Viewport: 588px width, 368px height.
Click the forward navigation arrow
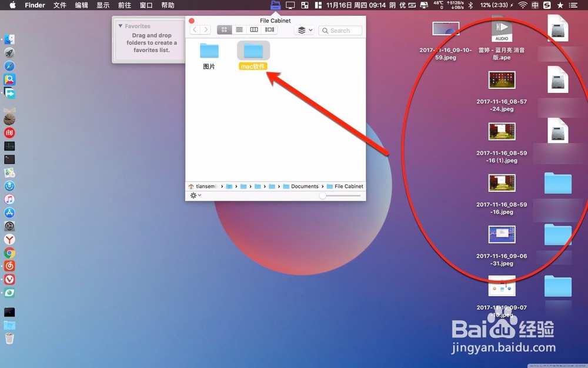(x=205, y=29)
